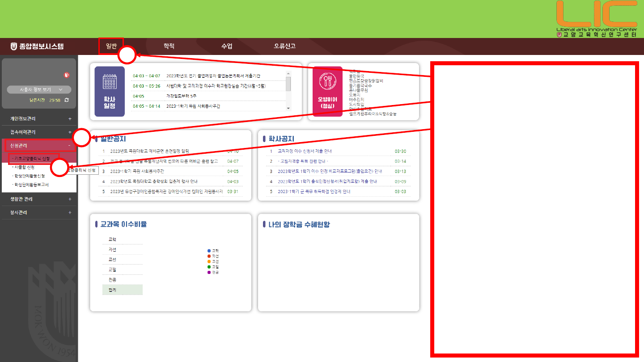Image resolution: width=644 pixels, height=362 pixels.
Task: Click the 종합정보시스템 logo
Action: coord(37,46)
